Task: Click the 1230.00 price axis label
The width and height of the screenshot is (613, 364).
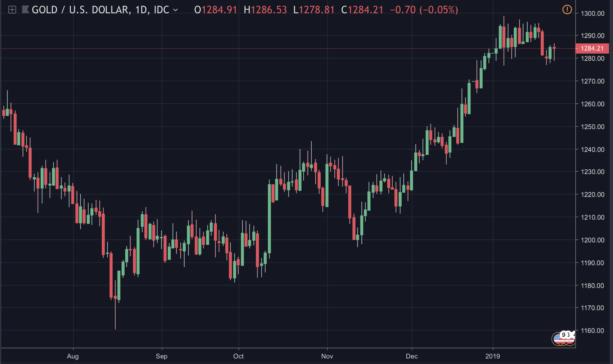Action: click(x=593, y=172)
